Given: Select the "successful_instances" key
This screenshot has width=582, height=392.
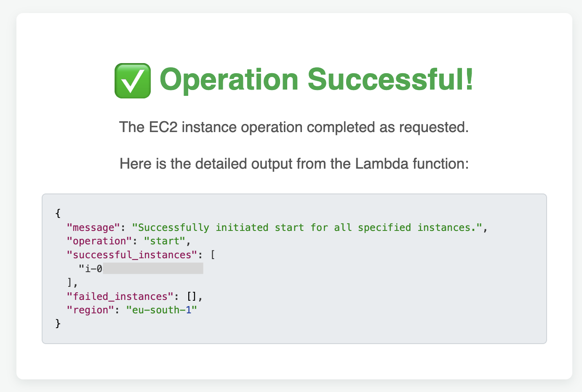Looking at the screenshot, I should 132,255.
